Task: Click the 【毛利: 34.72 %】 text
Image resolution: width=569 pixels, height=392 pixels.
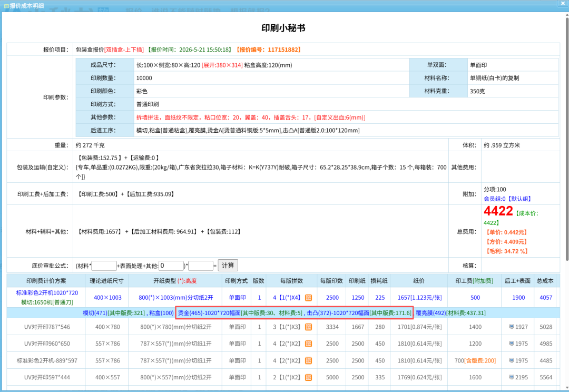Action: coord(507,251)
